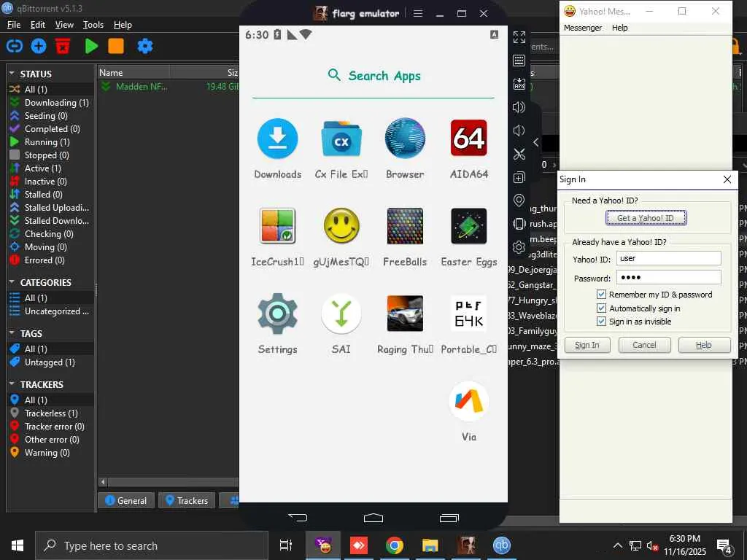This screenshot has width=747, height=560.
Task: Click the Search Apps field in emulator
Action: (373, 76)
